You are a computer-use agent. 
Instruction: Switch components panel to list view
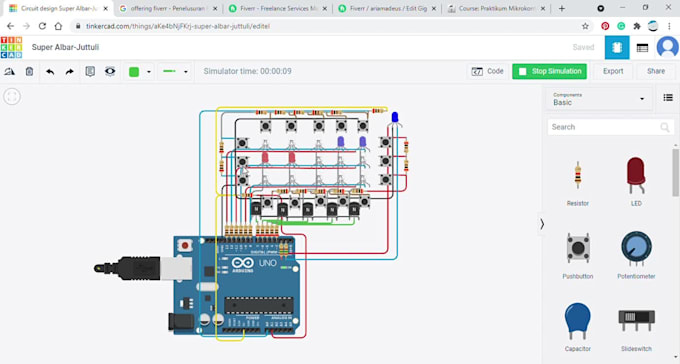point(668,98)
